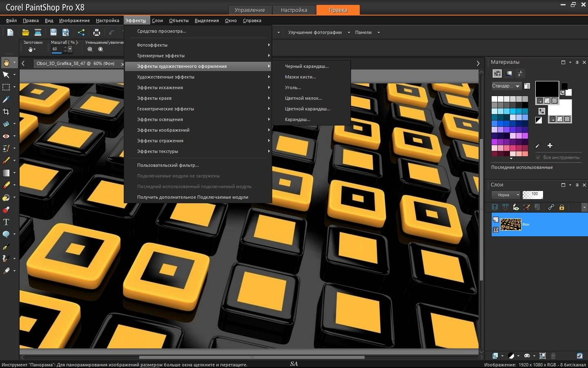The height and width of the screenshot is (368, 588).
Task: Open the Стандар... palette dropdown
Action: coord(506,86)
